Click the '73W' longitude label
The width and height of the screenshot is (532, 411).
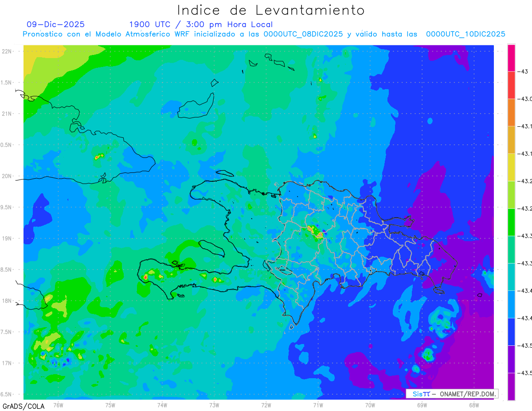coord(214,405)
